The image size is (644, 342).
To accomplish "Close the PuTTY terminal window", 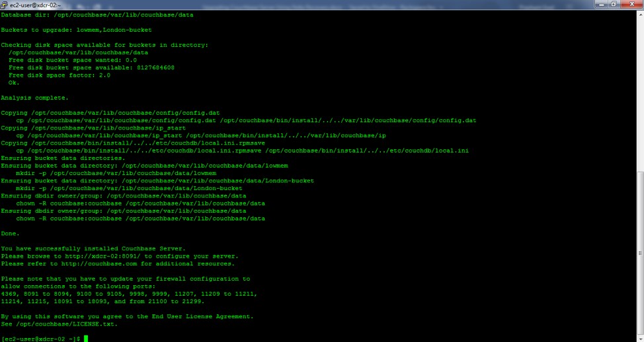I will 631,4.
